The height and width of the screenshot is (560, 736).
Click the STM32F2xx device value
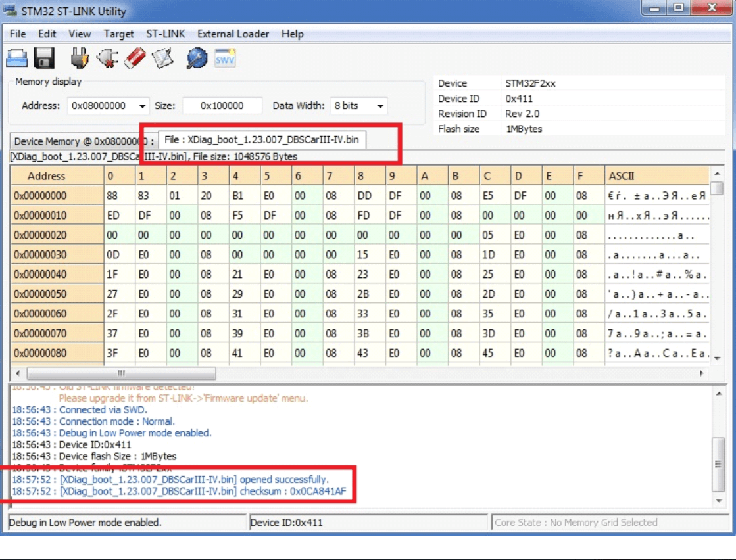[x=530, y=83]
